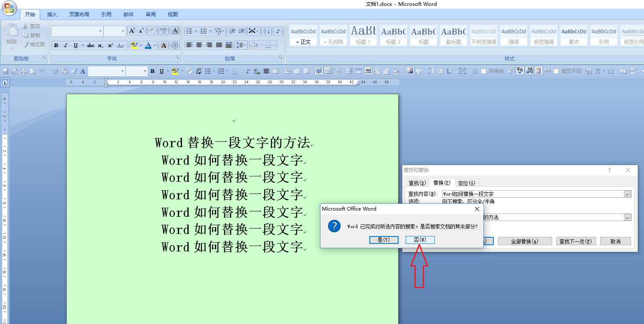Toggle Superscript formatting
Viewport: 644px width, 324px height.
coord(110,45)
